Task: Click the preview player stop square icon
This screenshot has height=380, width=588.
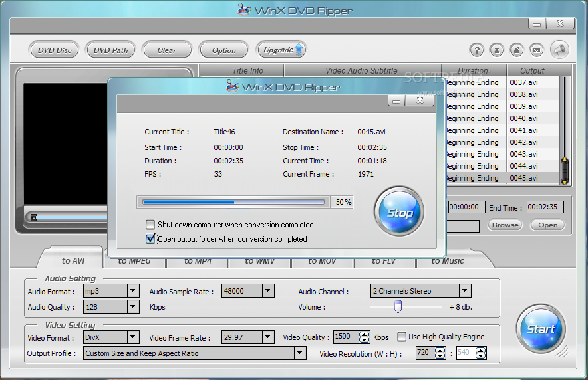Action: [x=33, y=217]
